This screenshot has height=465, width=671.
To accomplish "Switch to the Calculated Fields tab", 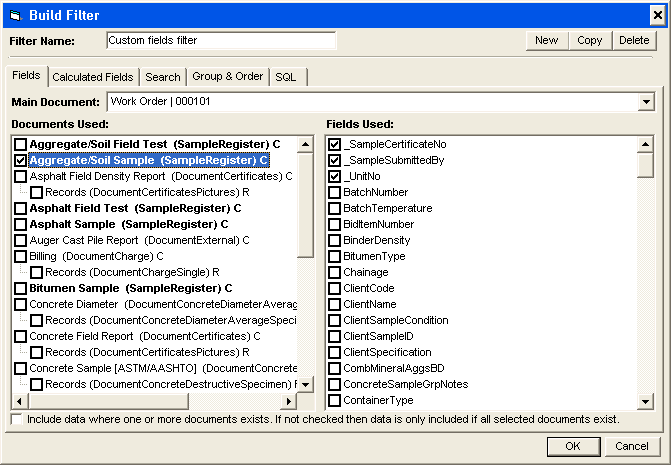I will point(92,77).
